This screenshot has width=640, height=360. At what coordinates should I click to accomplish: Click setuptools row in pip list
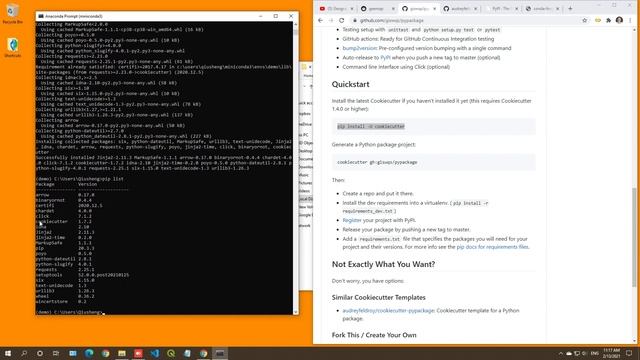tap(82, 275)
